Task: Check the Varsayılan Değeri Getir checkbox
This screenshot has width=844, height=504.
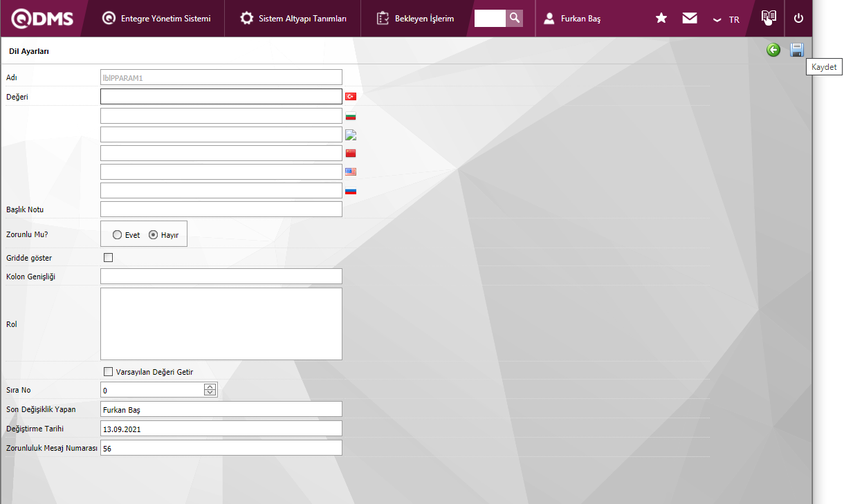Action: 108,371
